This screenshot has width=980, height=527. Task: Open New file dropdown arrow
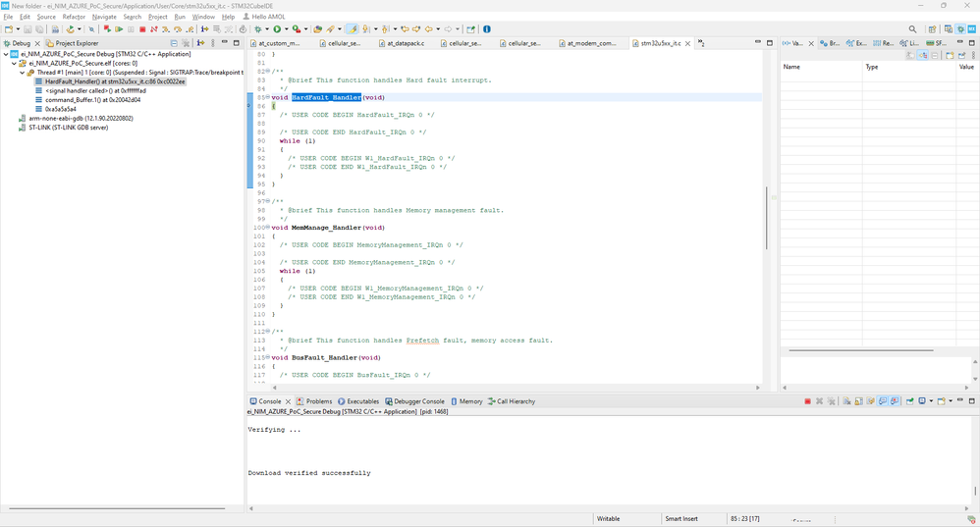coord(18,28)
